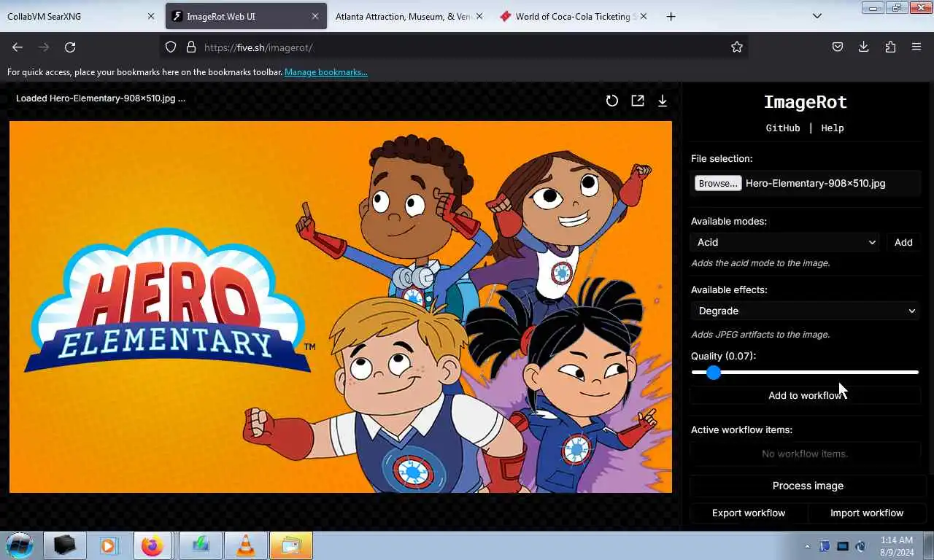Screen dimensions: 934x560
Task: Click the ImageRot heading title
Action: pyautogui.click(x=806, y=102)
